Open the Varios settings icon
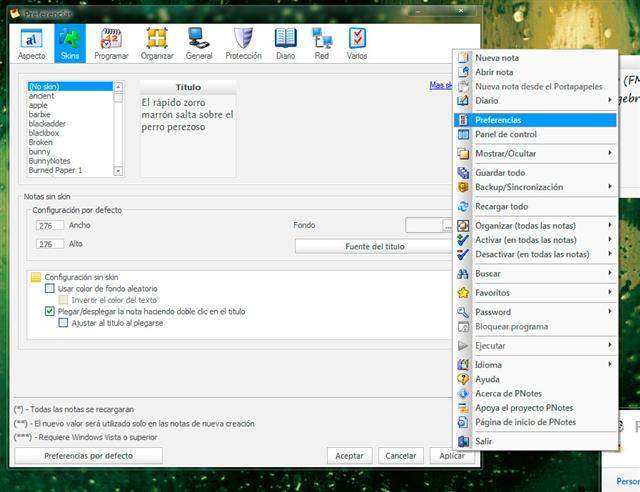640x492 pixels. [356, 43]
